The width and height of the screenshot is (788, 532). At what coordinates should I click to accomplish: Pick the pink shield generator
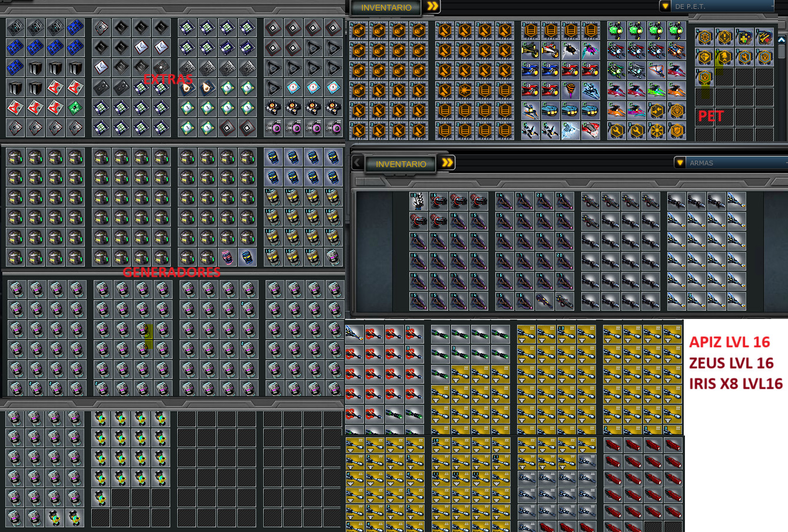coord(227,257)
